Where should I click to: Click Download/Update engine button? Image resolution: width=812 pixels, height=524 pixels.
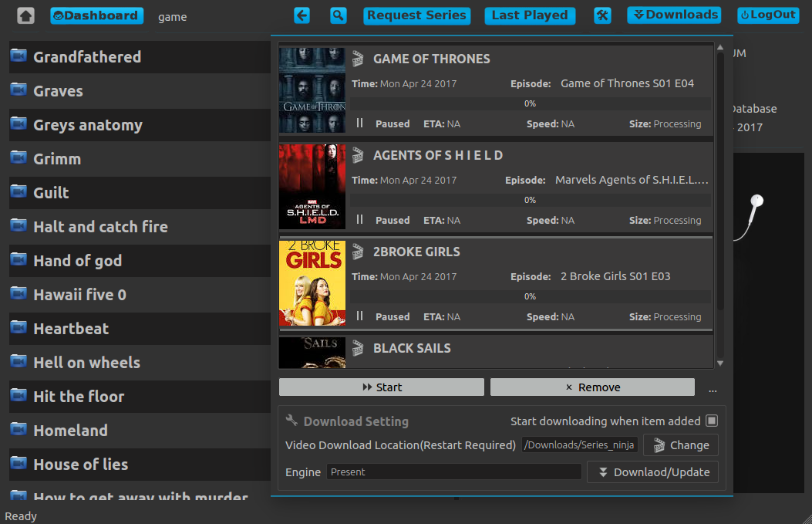pyautogui.click(x=652, y=472)
